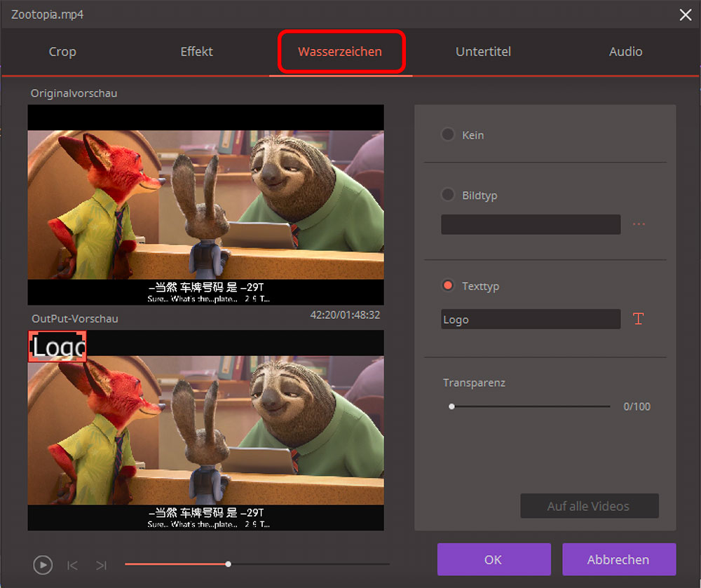Switch to the Untertitel tab
Screen dimensions: 701x588
pyautogui.click(x=483, y=52)
